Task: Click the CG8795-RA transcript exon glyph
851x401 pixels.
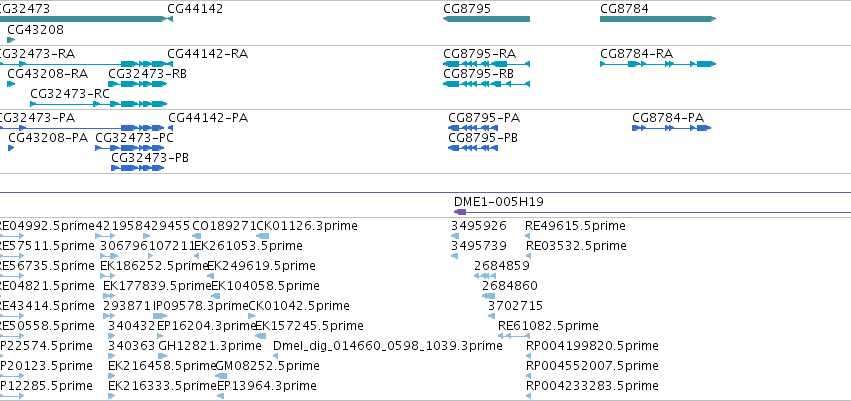Action: 486,64
